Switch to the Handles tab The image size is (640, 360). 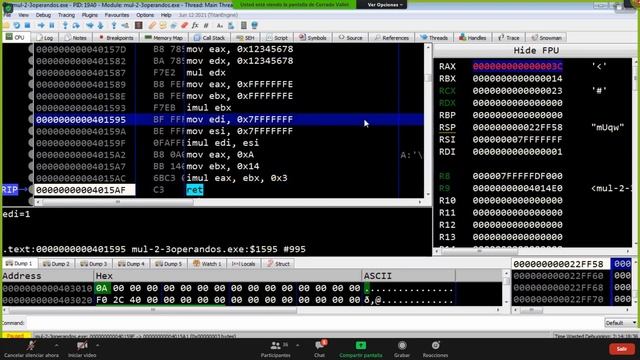pos(473,38)
